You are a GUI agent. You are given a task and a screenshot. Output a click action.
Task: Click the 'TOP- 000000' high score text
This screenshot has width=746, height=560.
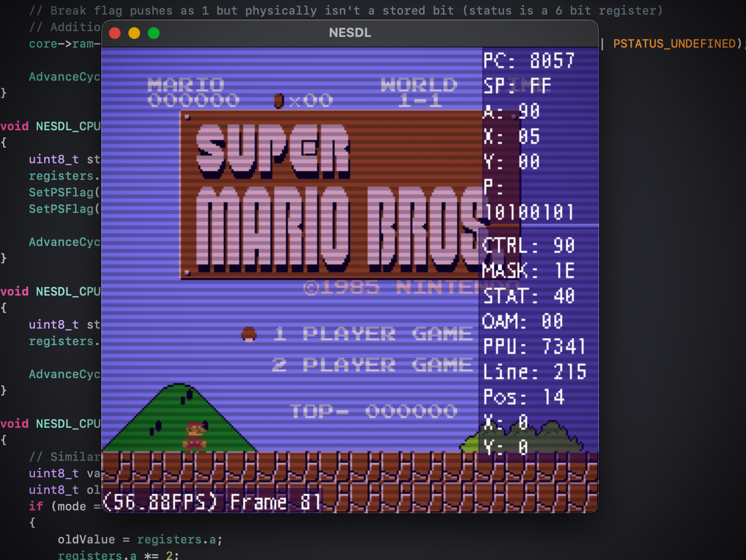tap(374, 411)
